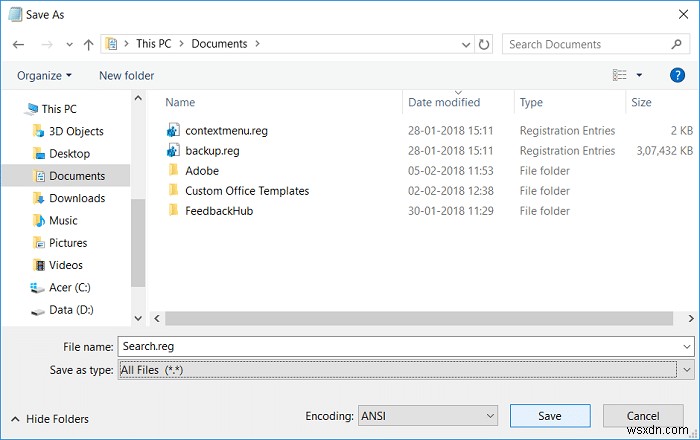Open Acer (C:) drive
Viewport: 700px width, 440px height.
pos(70,287)
